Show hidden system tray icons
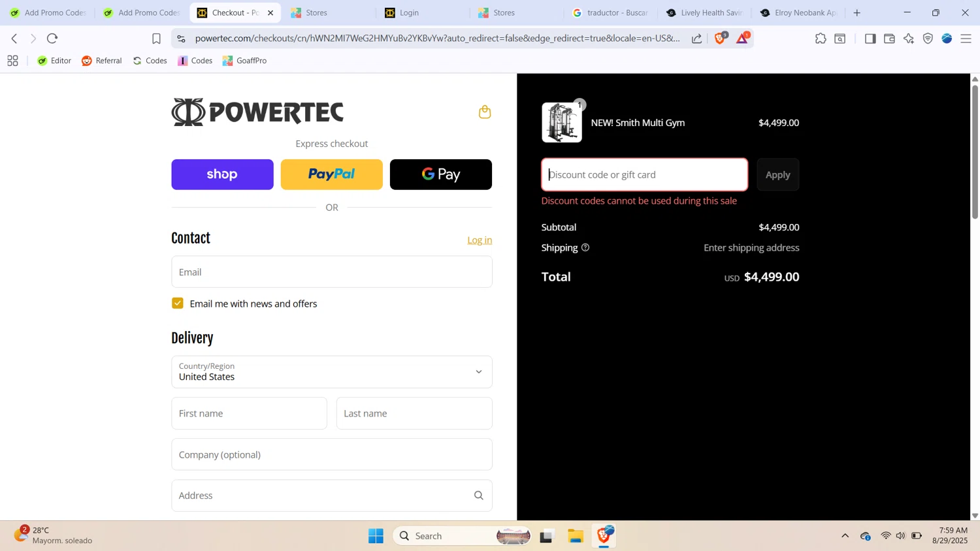 tap(845, 536)
